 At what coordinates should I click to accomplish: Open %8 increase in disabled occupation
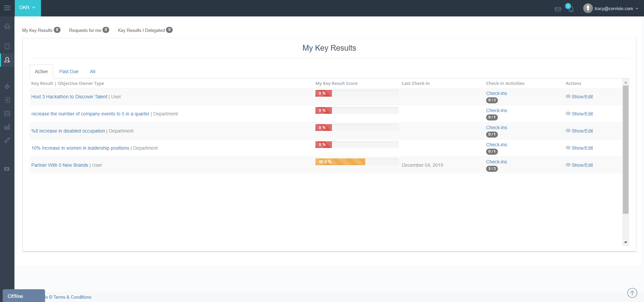tap(68, 131)
